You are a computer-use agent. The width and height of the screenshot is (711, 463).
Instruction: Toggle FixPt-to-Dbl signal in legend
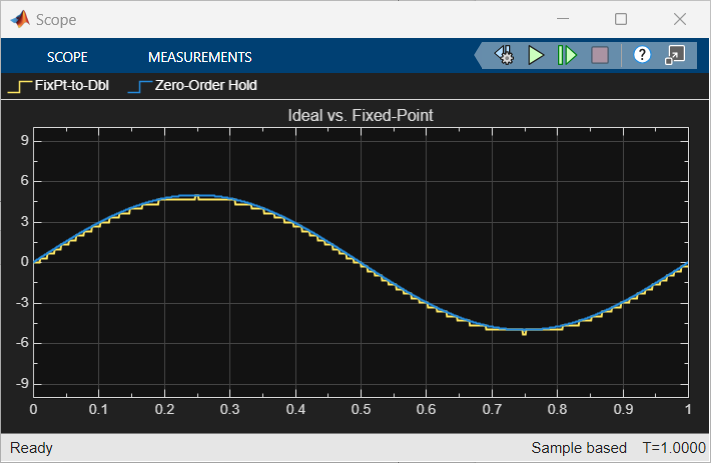[72, 86]
